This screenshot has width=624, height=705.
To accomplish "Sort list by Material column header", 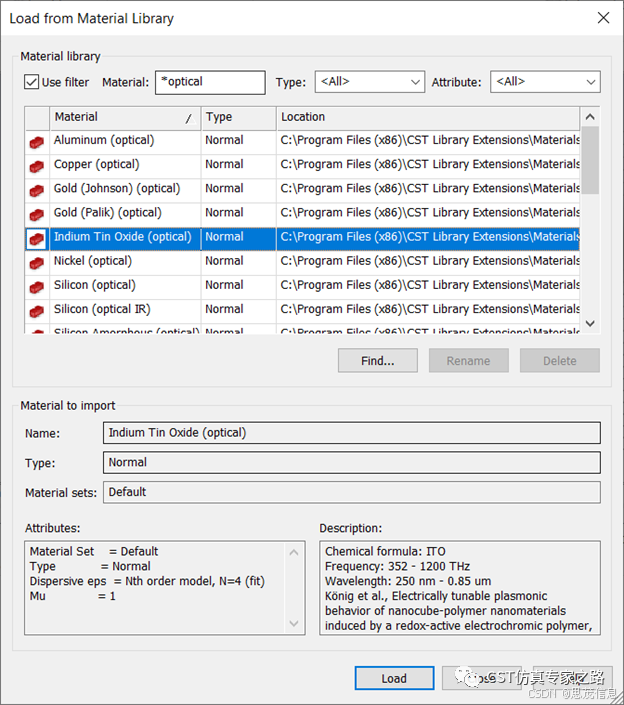I will (125, 117).
